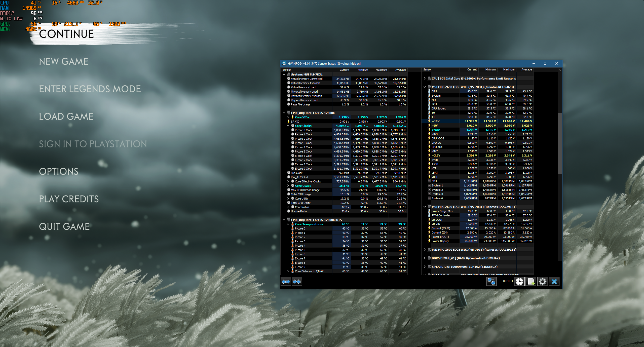Collapse the Core Temperatures row
Viewport: 644px width, 347px height.
pyautogui.click(x=288, y=224)
